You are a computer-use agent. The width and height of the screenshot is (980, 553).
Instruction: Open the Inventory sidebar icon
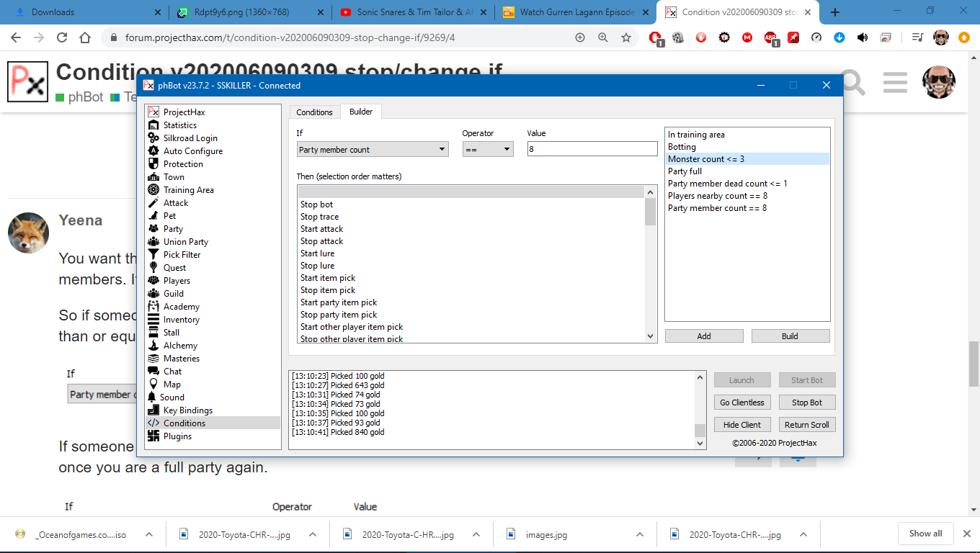click(x=153, y=320)
